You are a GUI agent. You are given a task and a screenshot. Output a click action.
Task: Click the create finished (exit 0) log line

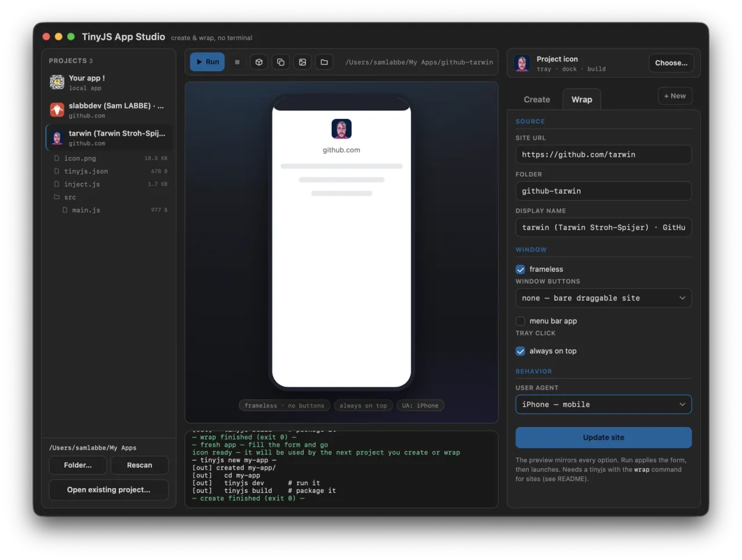click(248, 499)
